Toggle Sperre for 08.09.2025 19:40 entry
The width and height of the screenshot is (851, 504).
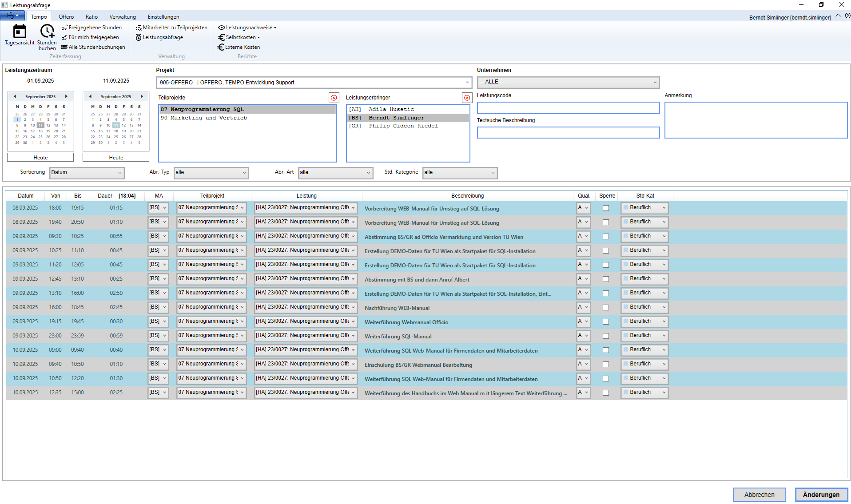click(605, 222)
